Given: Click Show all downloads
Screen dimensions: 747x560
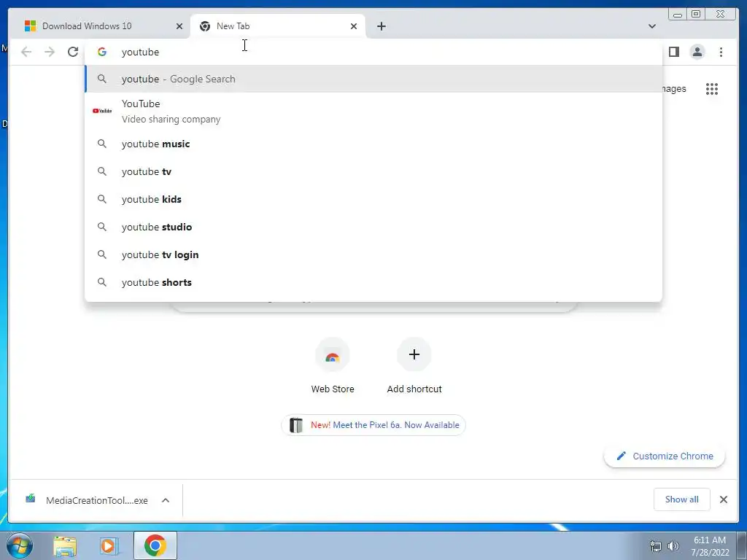Looking at the screenshot, I should [x=682, y=499].
